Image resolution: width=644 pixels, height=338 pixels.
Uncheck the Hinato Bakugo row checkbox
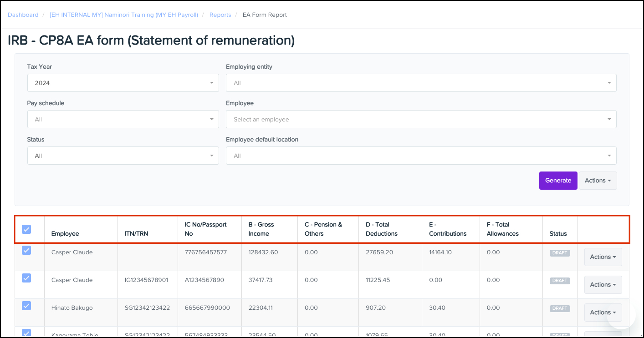point(27,306)
